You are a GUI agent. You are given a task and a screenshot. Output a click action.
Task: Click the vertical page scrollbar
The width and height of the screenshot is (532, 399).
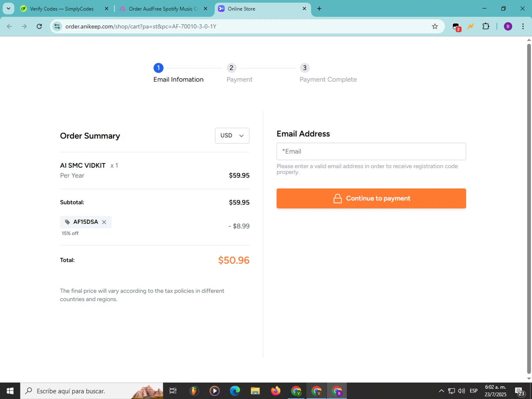coord(529,209)
